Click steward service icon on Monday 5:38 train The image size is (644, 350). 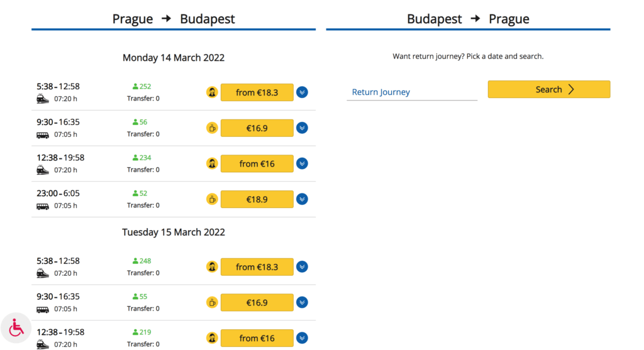tap(212, 92)
